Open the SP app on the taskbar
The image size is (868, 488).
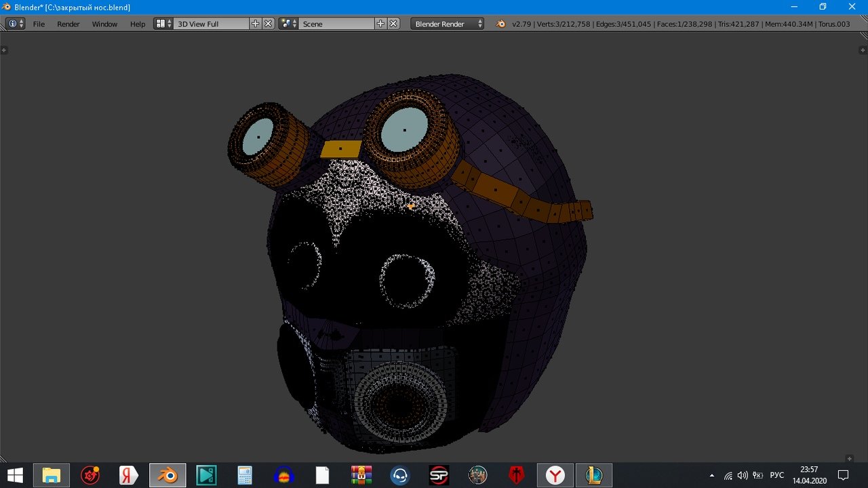pyautogui.click(x=439, y=475)
